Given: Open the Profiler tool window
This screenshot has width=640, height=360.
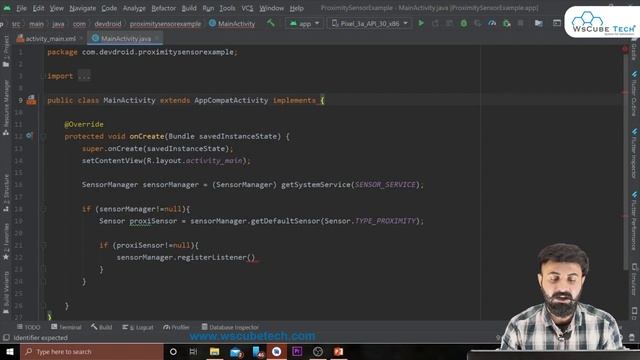Looking at the screenshot, I should pyautogui.click(x=176, y=327).
